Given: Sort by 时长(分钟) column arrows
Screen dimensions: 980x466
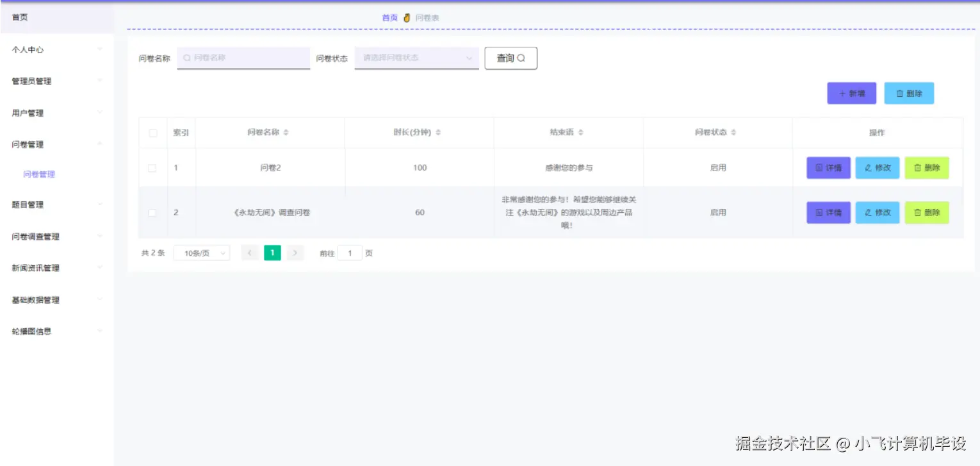Looking at the screenshot, I should 438,133.
